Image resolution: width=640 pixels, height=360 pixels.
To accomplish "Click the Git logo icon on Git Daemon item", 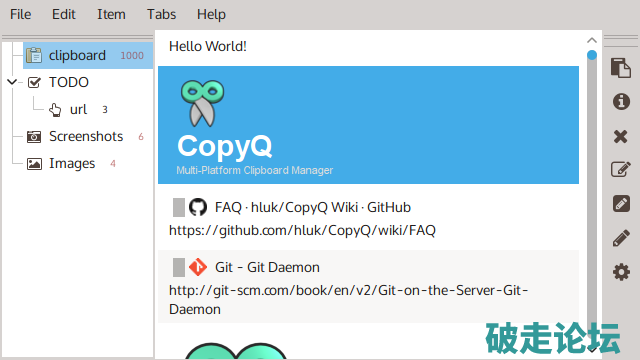I will pos(198,267).
